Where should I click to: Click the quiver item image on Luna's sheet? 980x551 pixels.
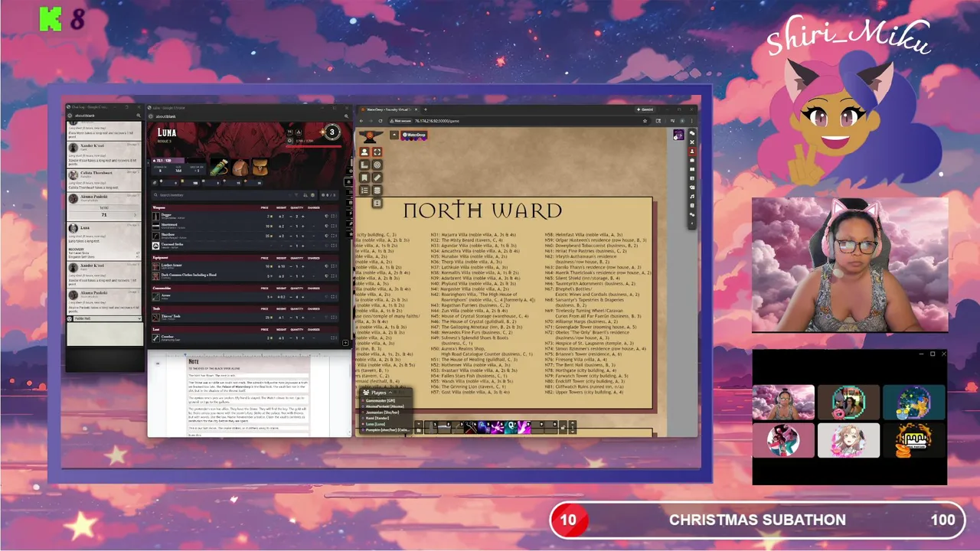220,167
